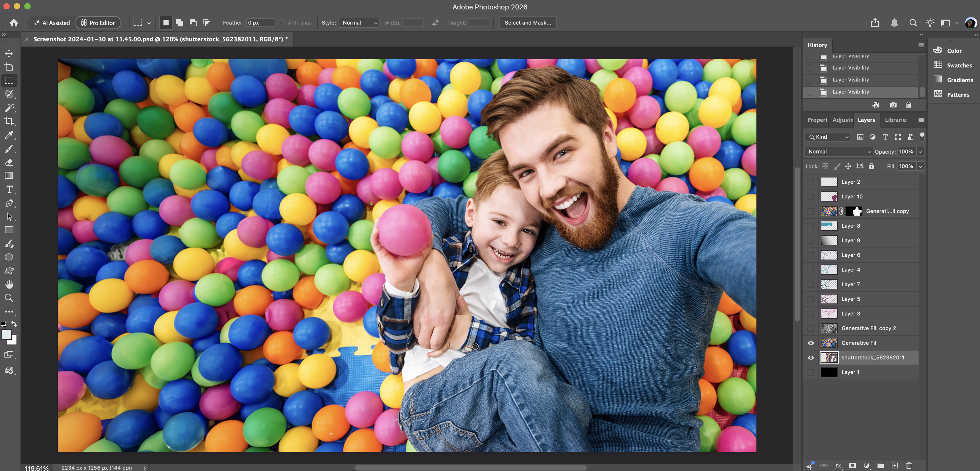Select the Zoom tool
The height and width of the screenshot is (471, 980).
[x=9, y=298]
